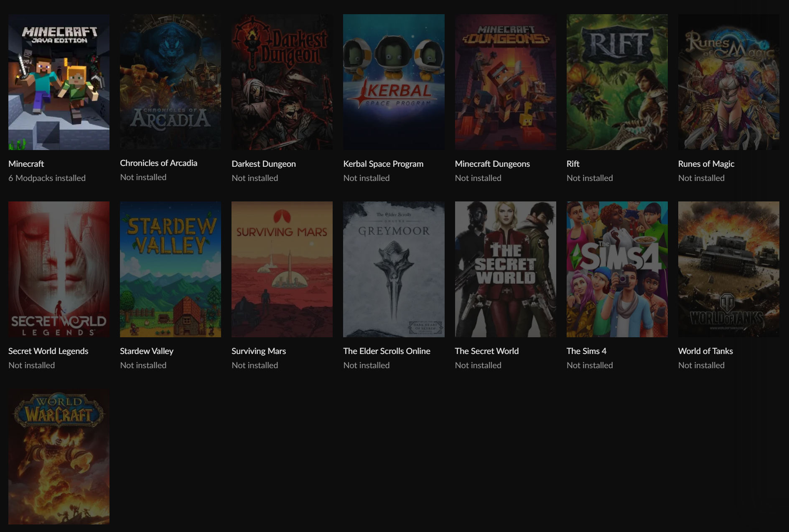Screen dimensions: 789x532
Task: Click the "Secret World Legends" title
Action: [48, 351]
